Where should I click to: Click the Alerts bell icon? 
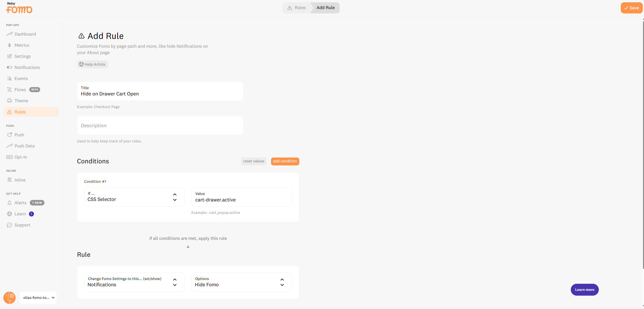pyautogui.click(x=9, y=203)
